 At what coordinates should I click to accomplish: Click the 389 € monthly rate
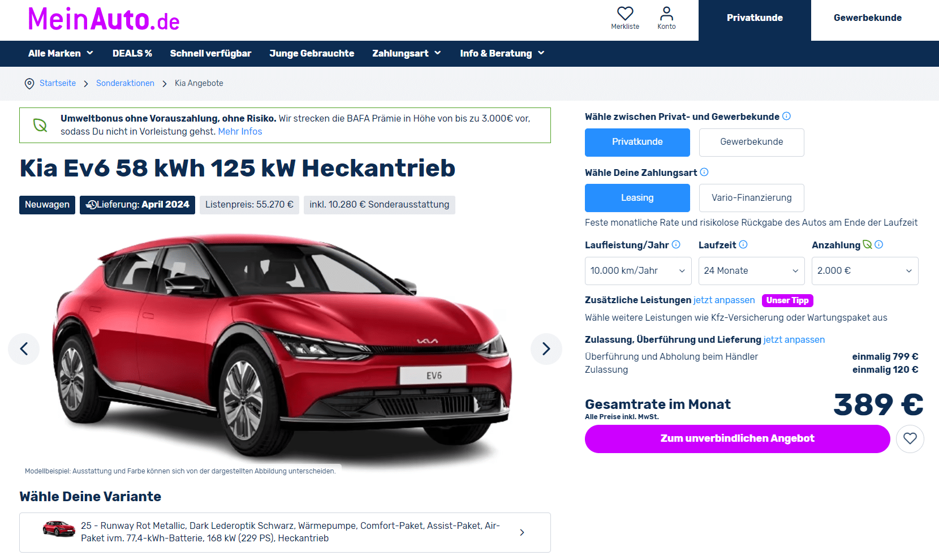point(878,405)
